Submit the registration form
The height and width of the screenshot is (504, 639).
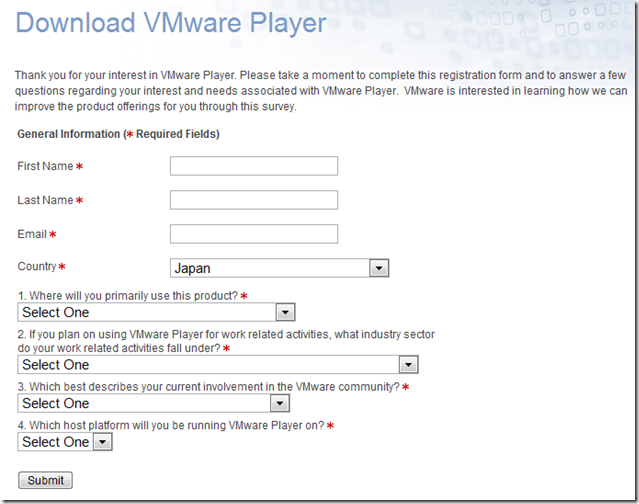pyautogui.click(x=46, y=480)
